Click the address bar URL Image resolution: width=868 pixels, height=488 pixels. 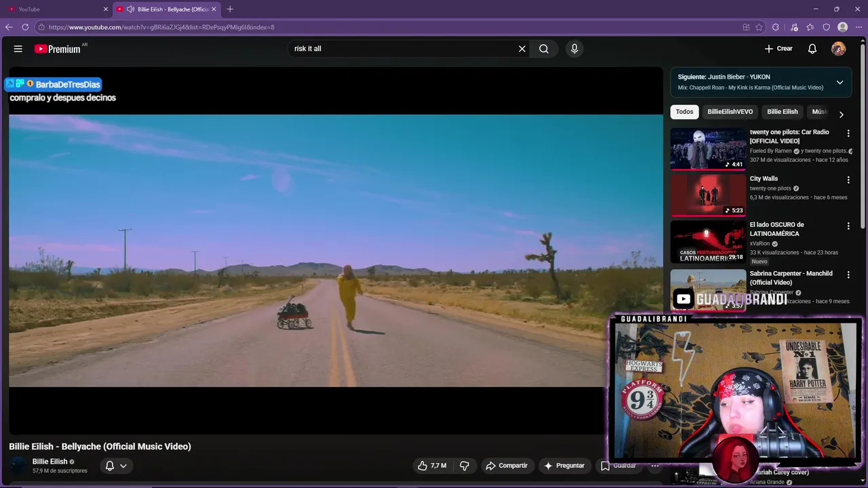tap(161, 27)
